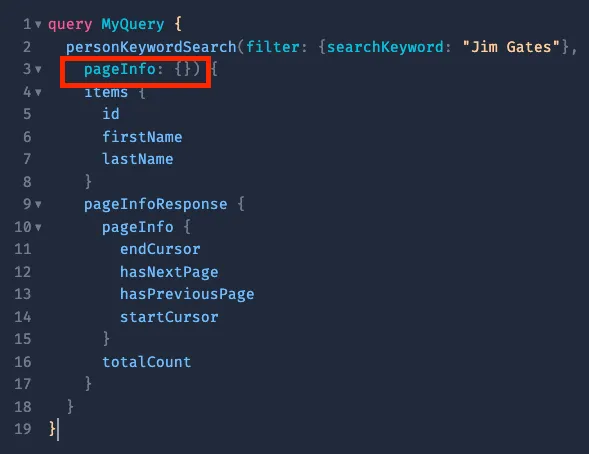Collapse the pageInfo argument line fold arrow
The width and height of the screenshot is (589, 454).
[x=38, y=69]
